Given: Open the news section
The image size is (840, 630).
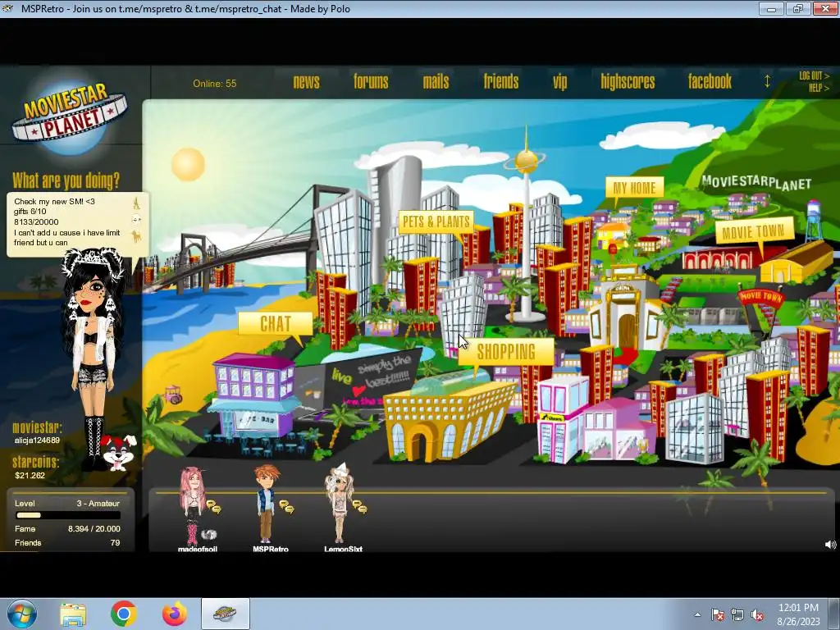Looking at the screenshot, I should pos(307,81).
